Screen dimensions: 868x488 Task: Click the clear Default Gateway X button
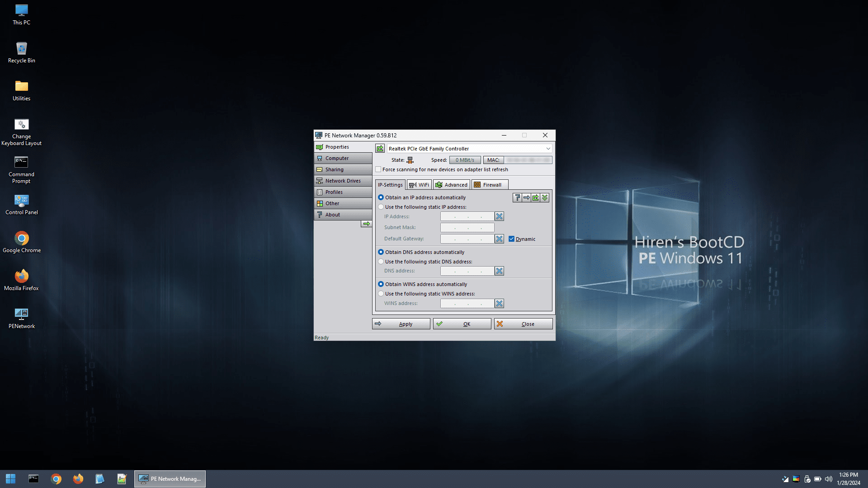point(500,238)
